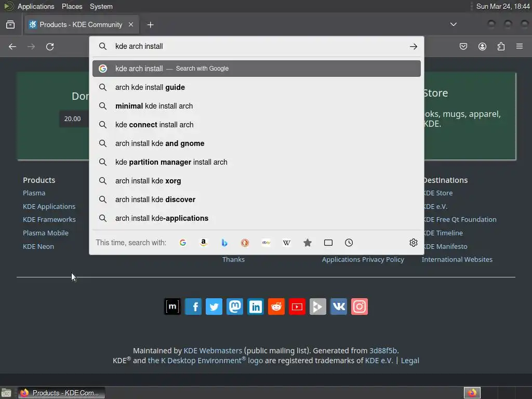
Task: Open the International Websites link
Action: [x=457, y=259]
